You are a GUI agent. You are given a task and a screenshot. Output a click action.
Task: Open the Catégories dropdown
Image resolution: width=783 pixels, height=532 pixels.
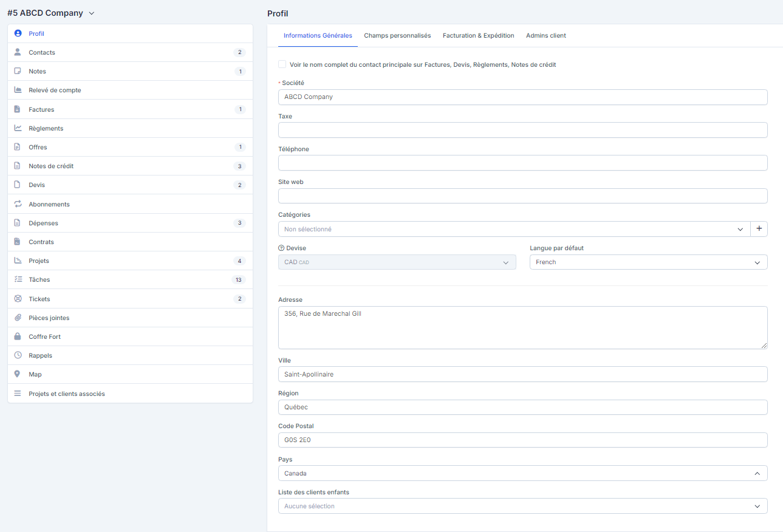515,229
